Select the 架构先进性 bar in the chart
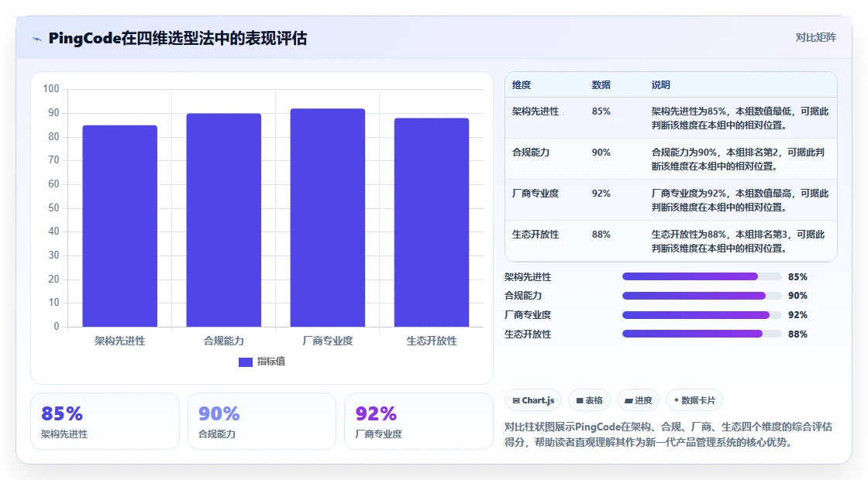 click(x=119, y=226)
